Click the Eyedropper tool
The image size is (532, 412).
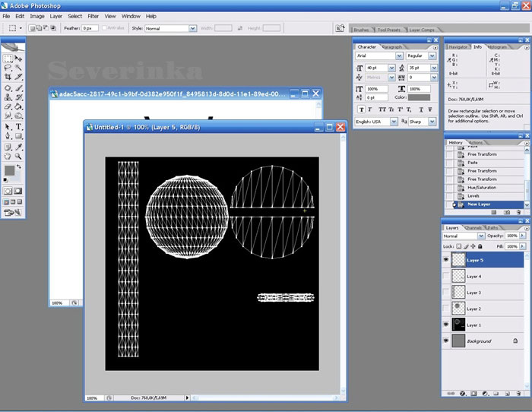pos(18,146)
